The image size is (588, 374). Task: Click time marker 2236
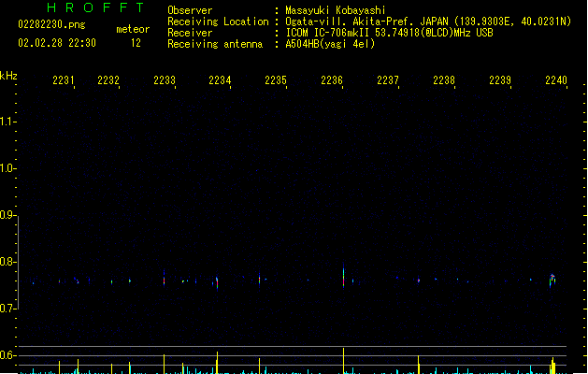tap(332, 80)
